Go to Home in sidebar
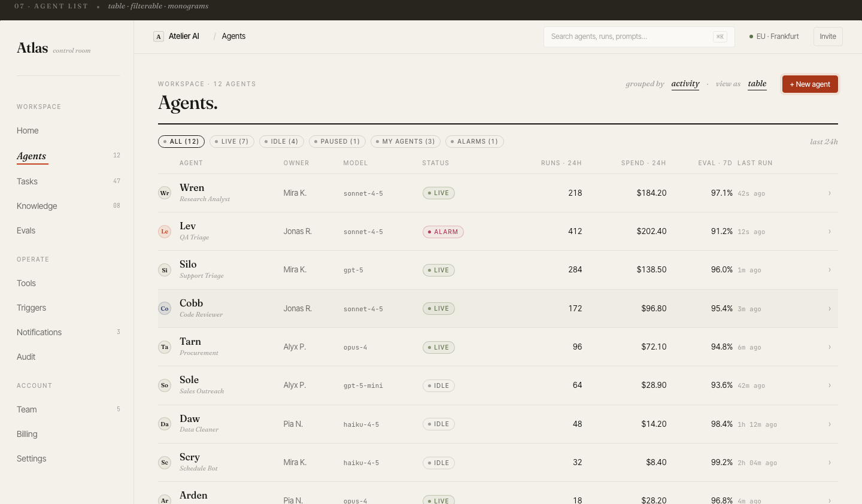Screen dimensions: 862x504 (x=28, y=130)
